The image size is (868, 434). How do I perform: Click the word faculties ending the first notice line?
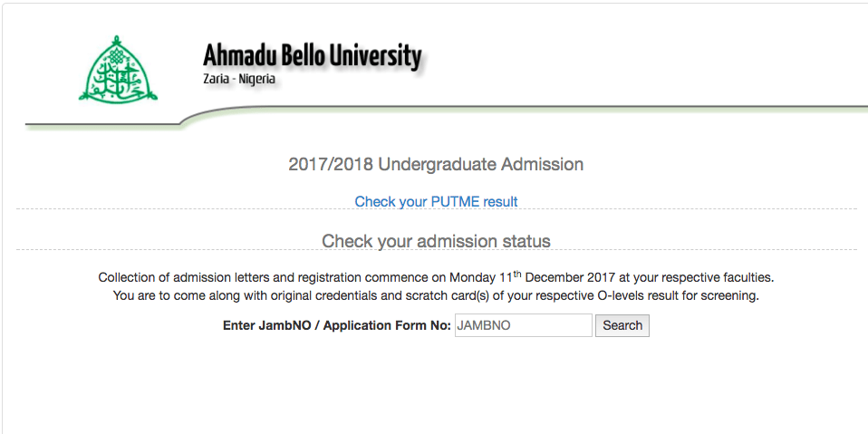(752, 276)
